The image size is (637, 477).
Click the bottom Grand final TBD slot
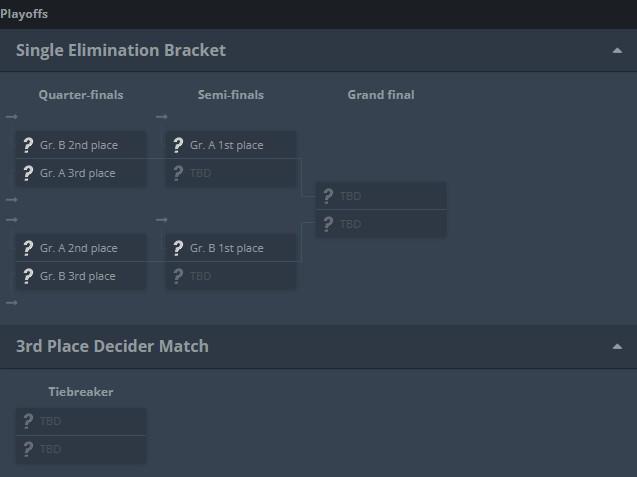pos(381,224)
